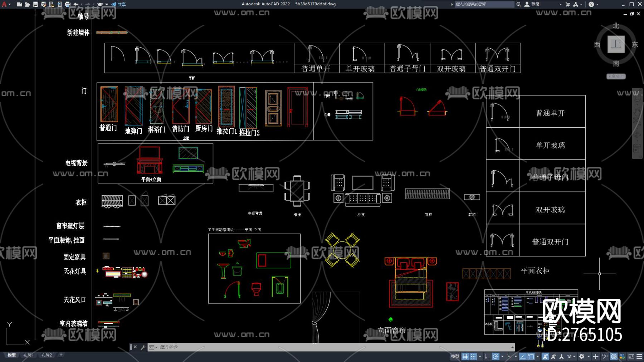Toggle polar tracking in status bar
Screen dimensions: 644x362
pyautogui.click(x=496, y=356)
